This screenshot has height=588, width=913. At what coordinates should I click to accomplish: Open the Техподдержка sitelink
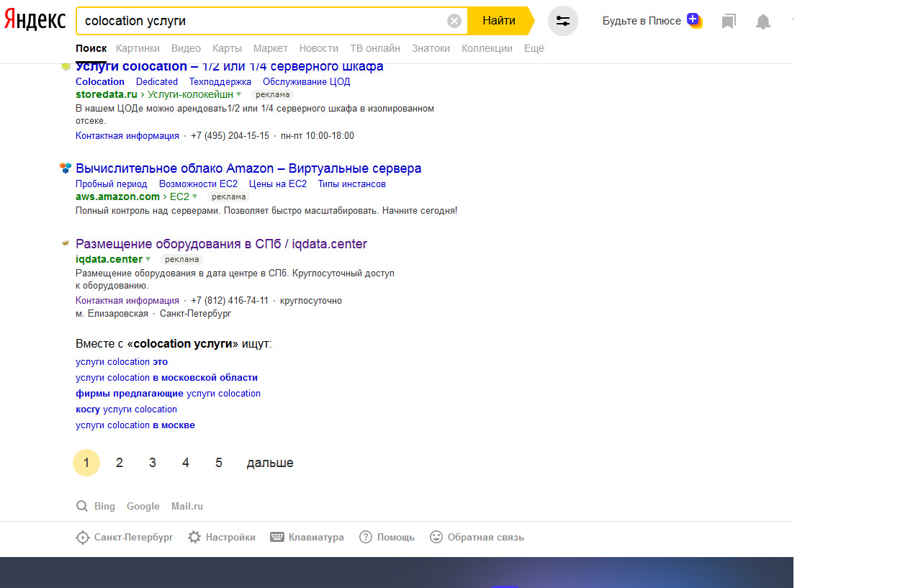(220, 81)
